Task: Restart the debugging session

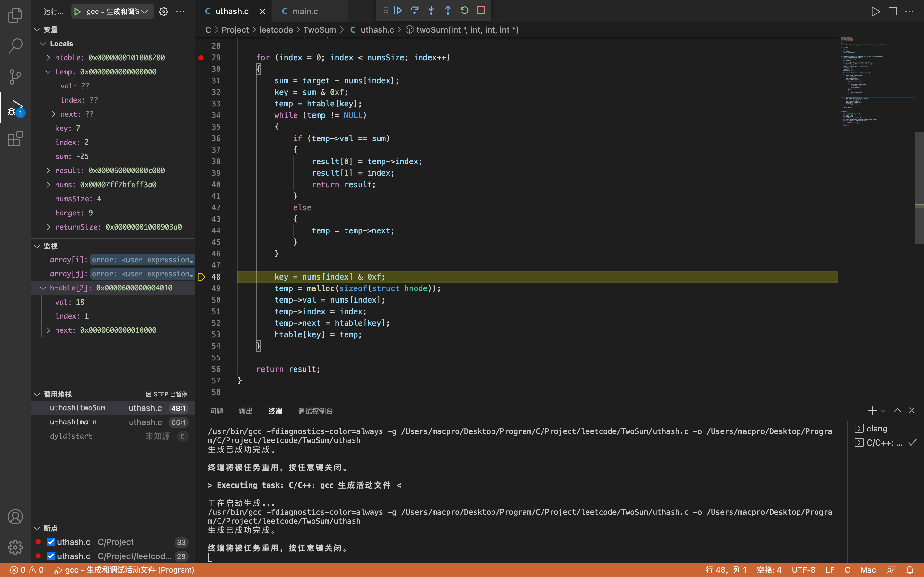Action: click(x=464, y=11)
